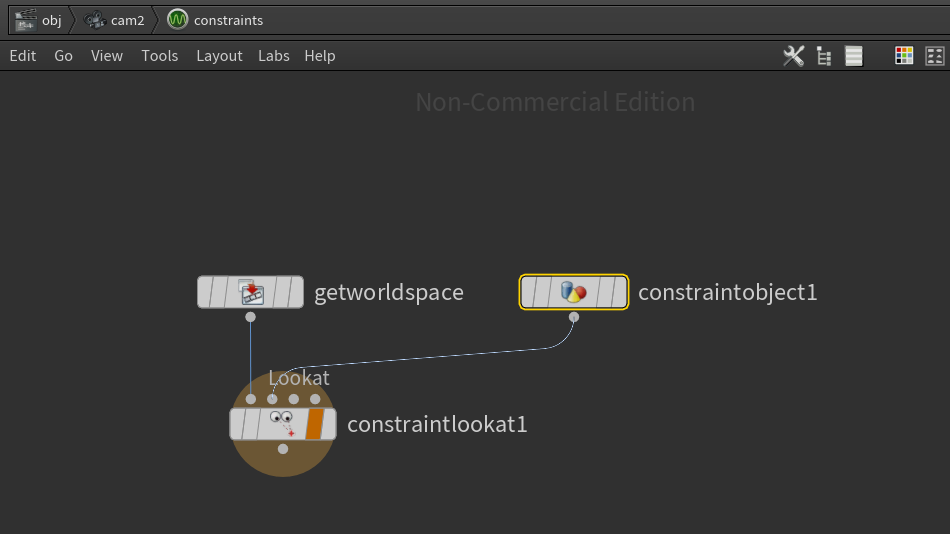
Task: Open the wrench-and-screwdriver tools icon
Action: coord(793,56)
